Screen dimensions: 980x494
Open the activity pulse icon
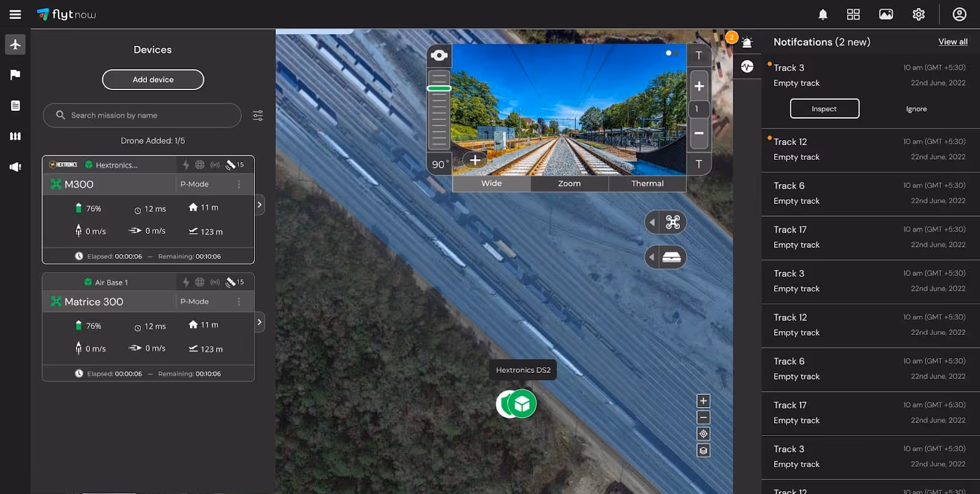[747, 67]
